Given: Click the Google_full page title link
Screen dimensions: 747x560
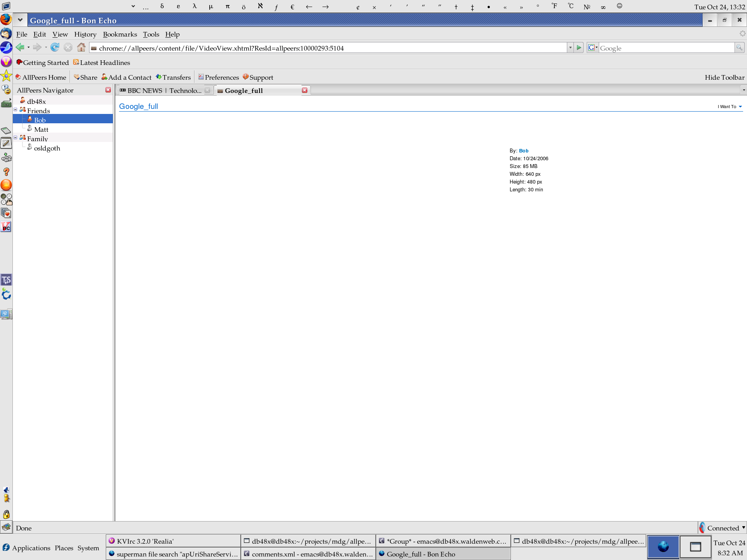Looking at the screenshot, I should click(139, 106).
